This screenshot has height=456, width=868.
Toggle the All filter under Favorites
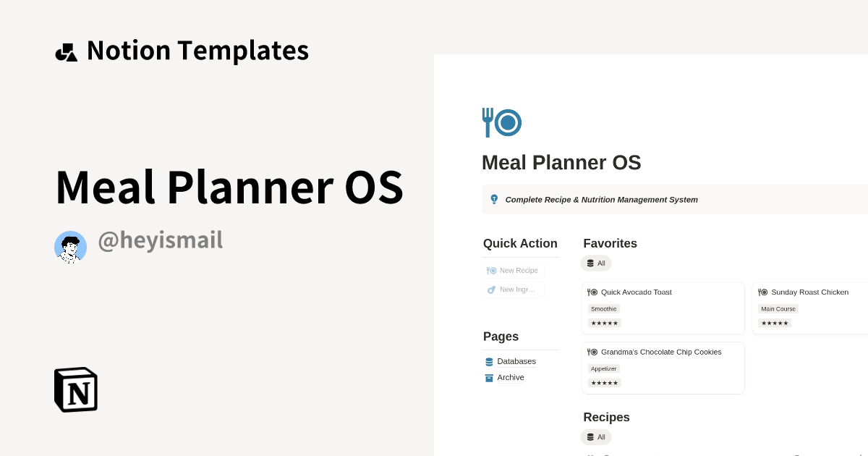pyautogui.click(x=596, y=263)
